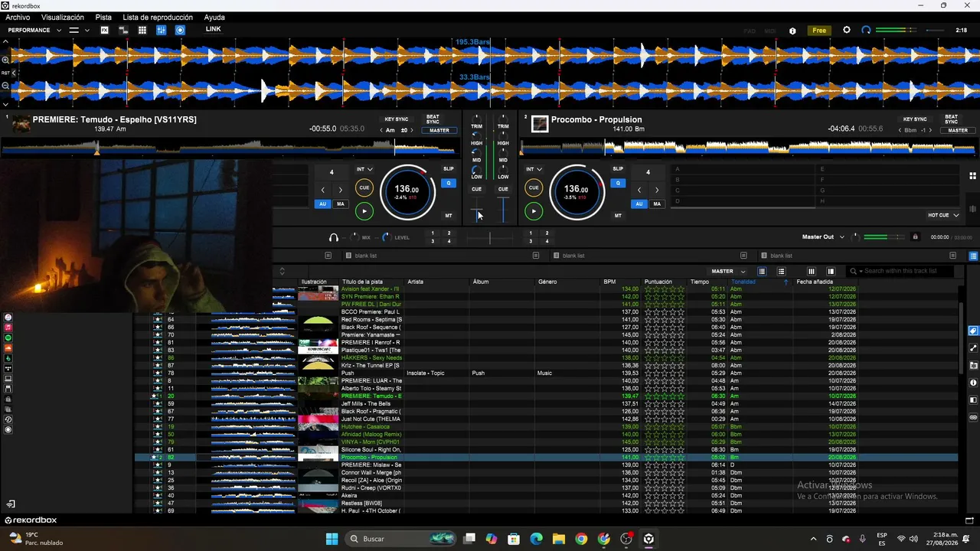980x551 pixels.
Task: Click the headphones monitoring icon
Action: (333, 237)
